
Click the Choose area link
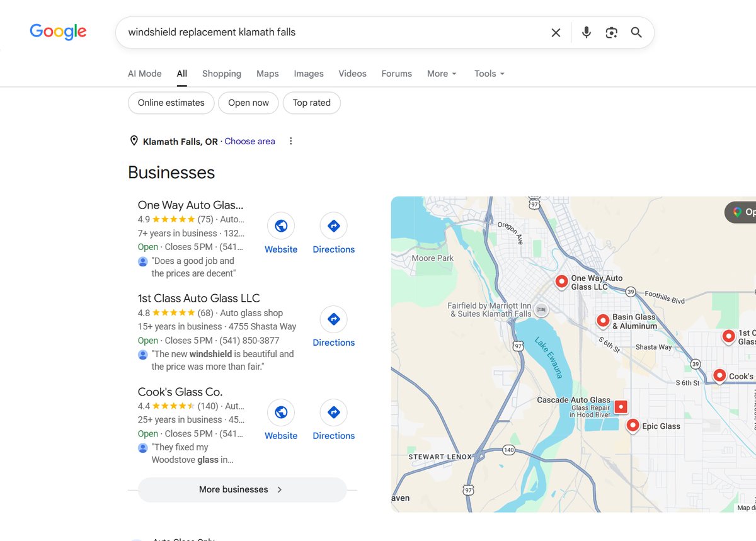(x=250, y=141)
